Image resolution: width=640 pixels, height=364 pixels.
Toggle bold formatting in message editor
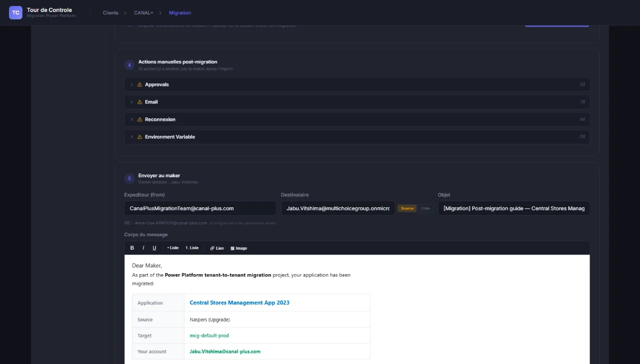(132, 248)
